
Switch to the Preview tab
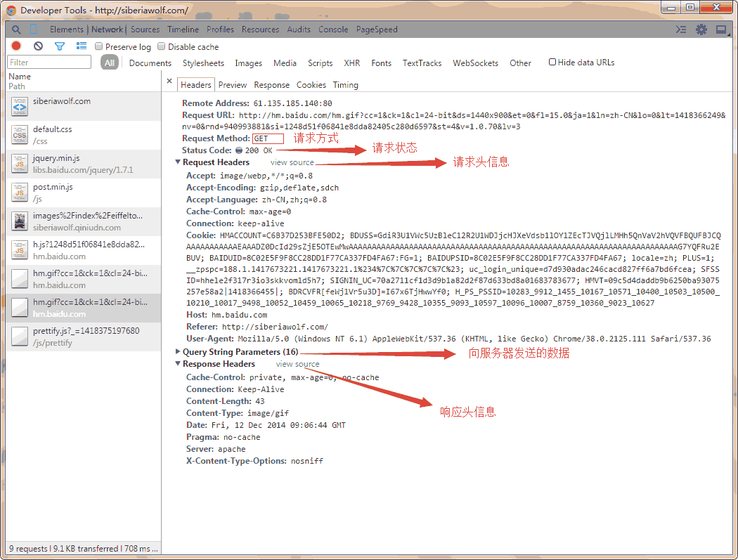pyautogui.click(x=233, y=85)
